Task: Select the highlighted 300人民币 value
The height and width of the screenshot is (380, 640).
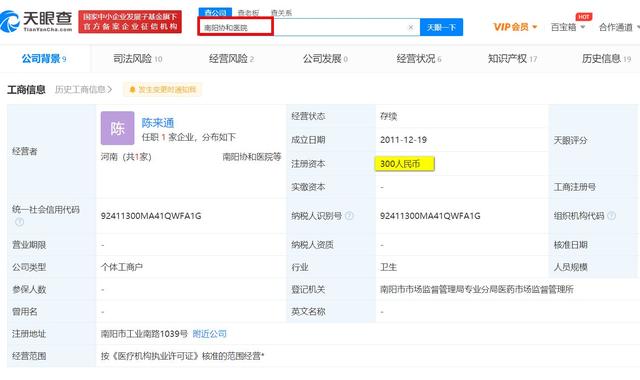Action: [x=404, y=164]
